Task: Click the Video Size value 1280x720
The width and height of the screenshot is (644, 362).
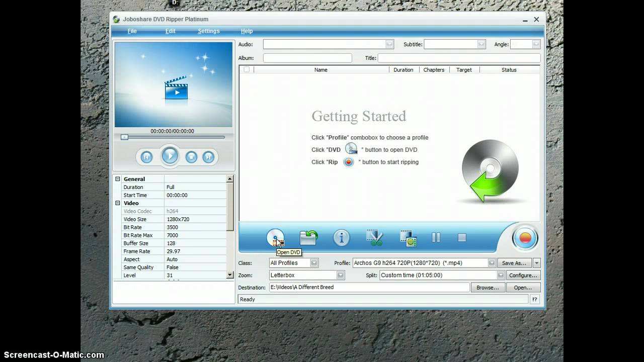Action: (x=178, y=219)
